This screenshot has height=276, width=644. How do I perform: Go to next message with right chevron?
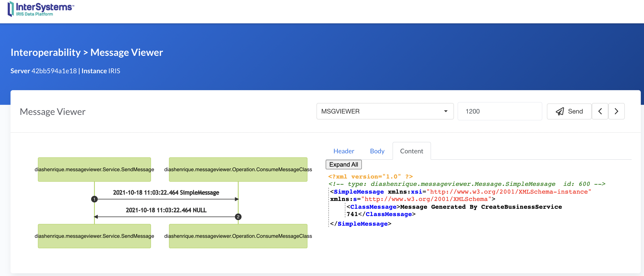tap(616, 111)
